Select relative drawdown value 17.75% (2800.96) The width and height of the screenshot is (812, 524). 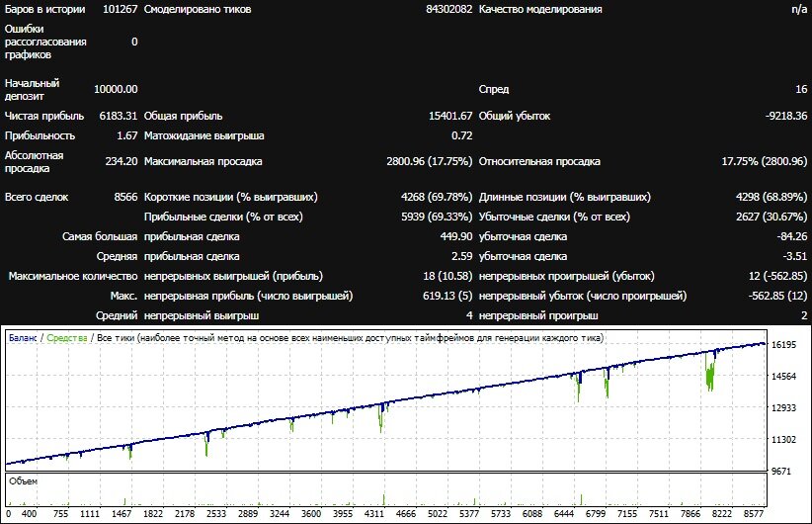pyautogui.click(x=765, y=161)
